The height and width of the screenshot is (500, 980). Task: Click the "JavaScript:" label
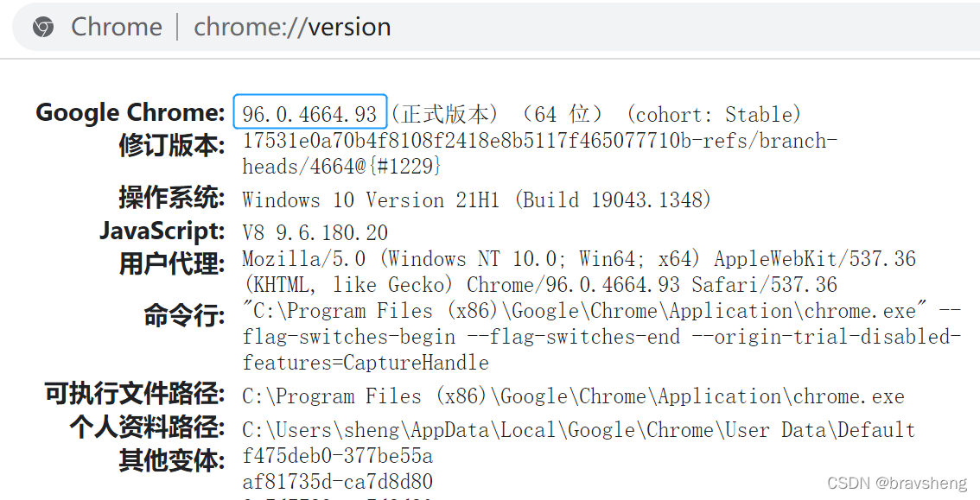(x=162, y=231)
